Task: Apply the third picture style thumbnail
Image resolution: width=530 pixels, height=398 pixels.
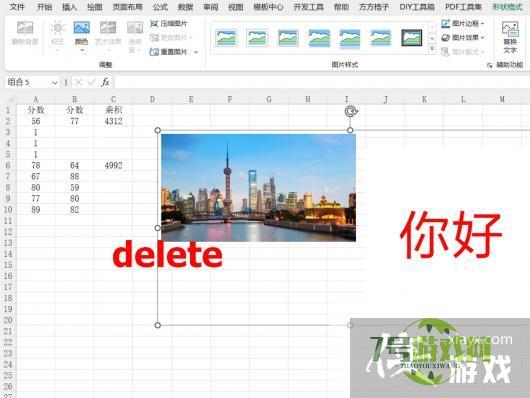Action: [288, 38]
